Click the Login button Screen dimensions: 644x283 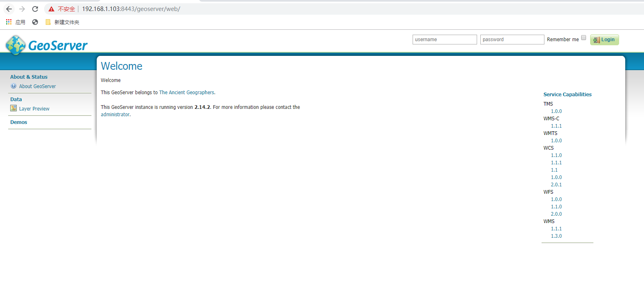tap(604, 40)
